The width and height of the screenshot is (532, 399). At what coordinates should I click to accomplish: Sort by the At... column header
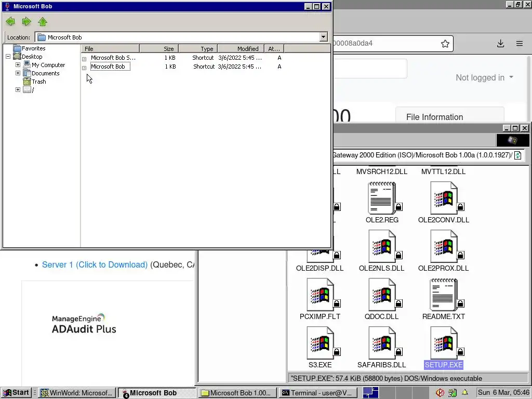coord(274,48)
